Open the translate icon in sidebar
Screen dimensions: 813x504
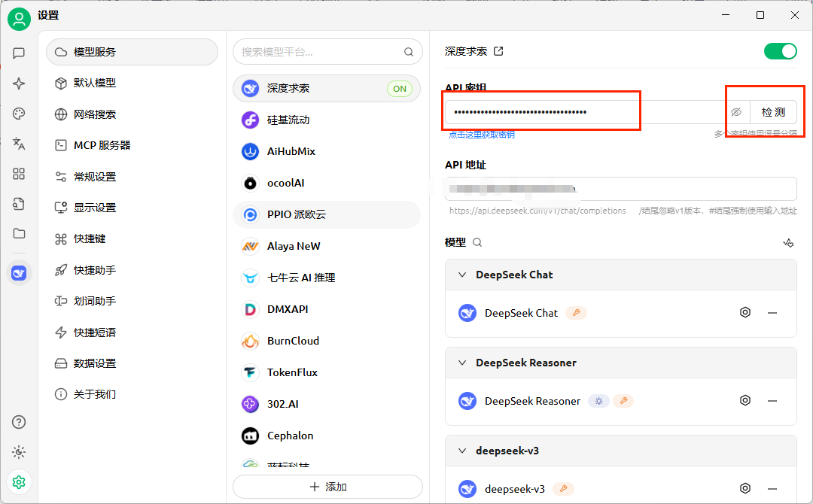[x=19, y=144]
